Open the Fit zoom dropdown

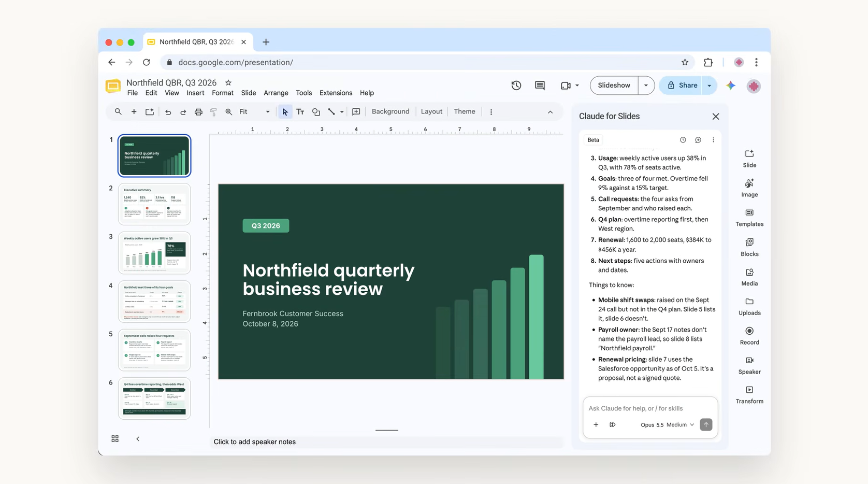[254, 112]
